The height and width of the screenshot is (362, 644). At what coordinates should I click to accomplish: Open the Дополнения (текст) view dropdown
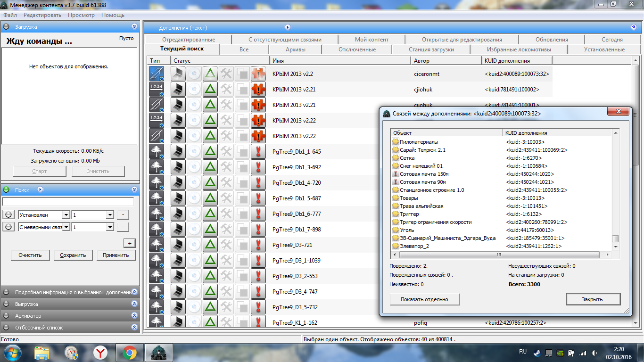pyautogui.click(x=288, y=27)
